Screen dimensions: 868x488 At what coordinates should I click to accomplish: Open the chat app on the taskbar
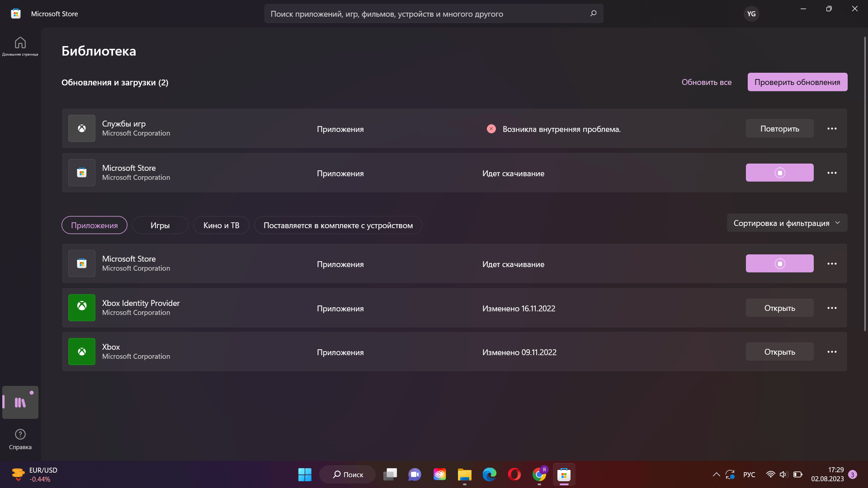pyautogui.click(x=415, y=474)
